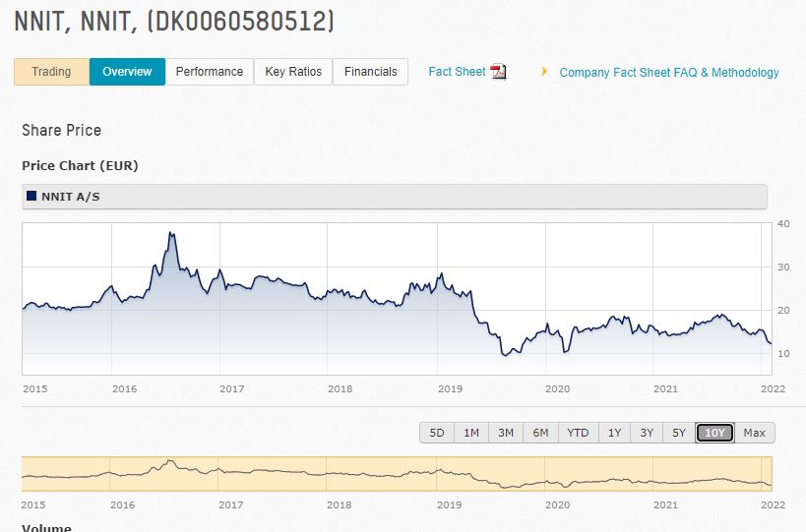Click the Share Price heading
The width and height of the screenshot is (806, 532).
click(x=62, y=130)
